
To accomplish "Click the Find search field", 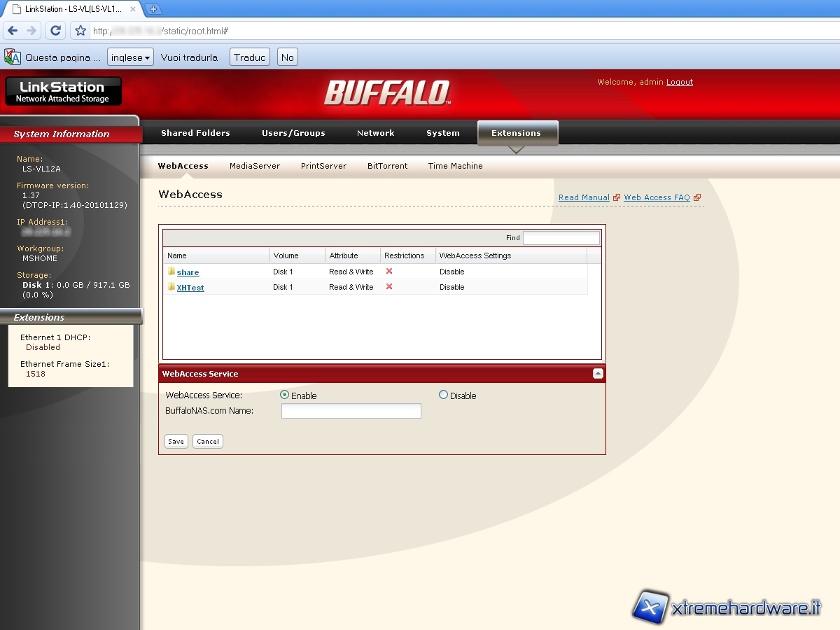I will [561, 238].
